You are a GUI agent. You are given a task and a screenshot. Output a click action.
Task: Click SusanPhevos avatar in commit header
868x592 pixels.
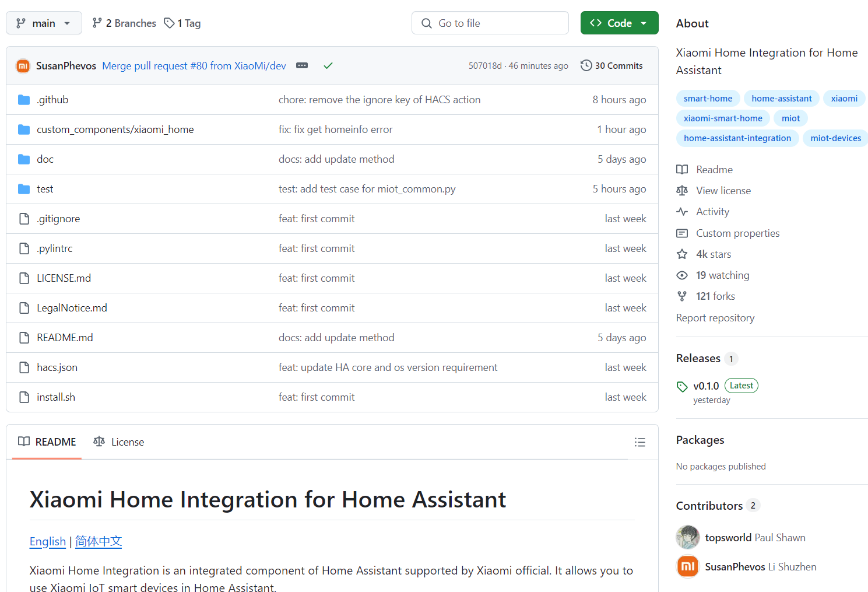click(x=23, y=66)
